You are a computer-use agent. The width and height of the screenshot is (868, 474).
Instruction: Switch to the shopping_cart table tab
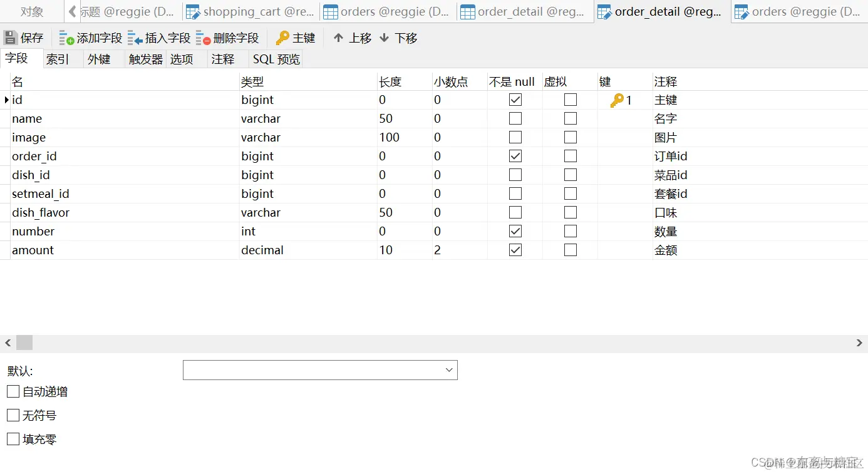point(249,11)
